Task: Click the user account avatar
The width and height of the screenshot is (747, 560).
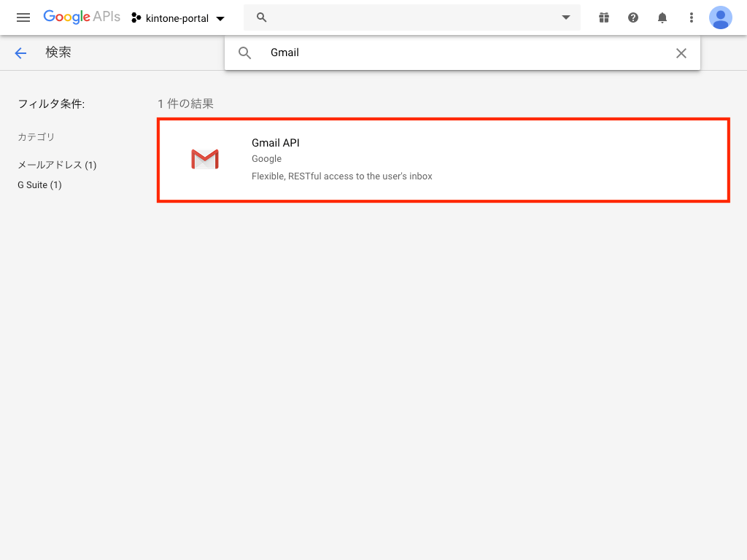Action: (721, 17)
